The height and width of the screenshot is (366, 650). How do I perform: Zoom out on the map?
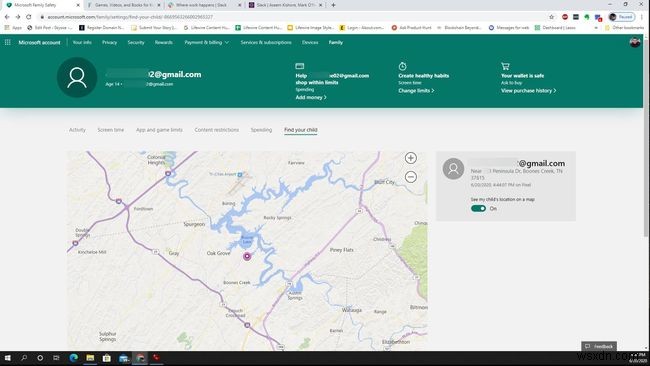point(410,177)
